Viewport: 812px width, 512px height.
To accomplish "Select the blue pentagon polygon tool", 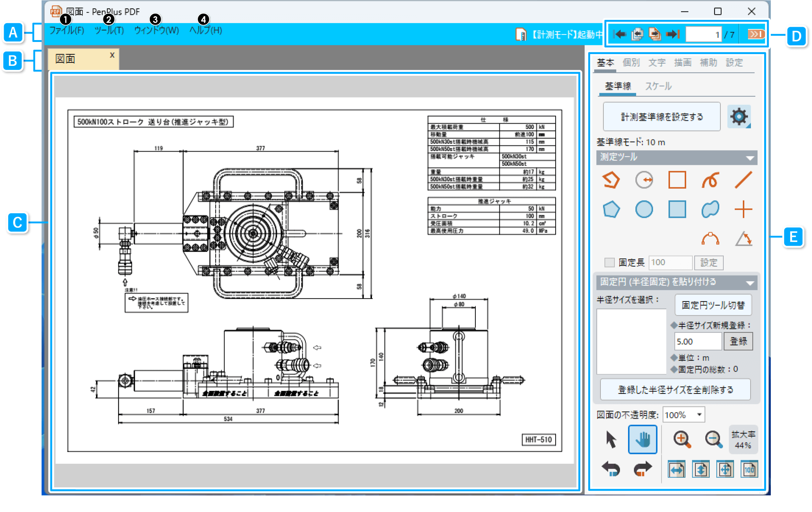I will (611, 210).
